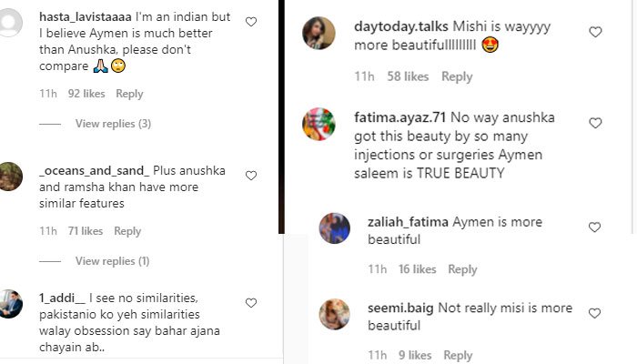
Task: Click Reply under daytoday.talks comment
Action: 457,77
